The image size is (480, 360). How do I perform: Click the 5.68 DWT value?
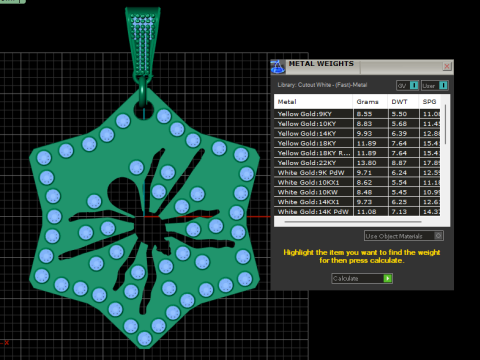(399, 124)
